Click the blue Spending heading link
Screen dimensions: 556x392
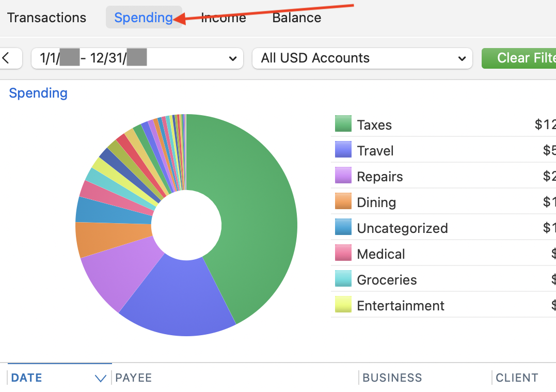pos(38,93)
